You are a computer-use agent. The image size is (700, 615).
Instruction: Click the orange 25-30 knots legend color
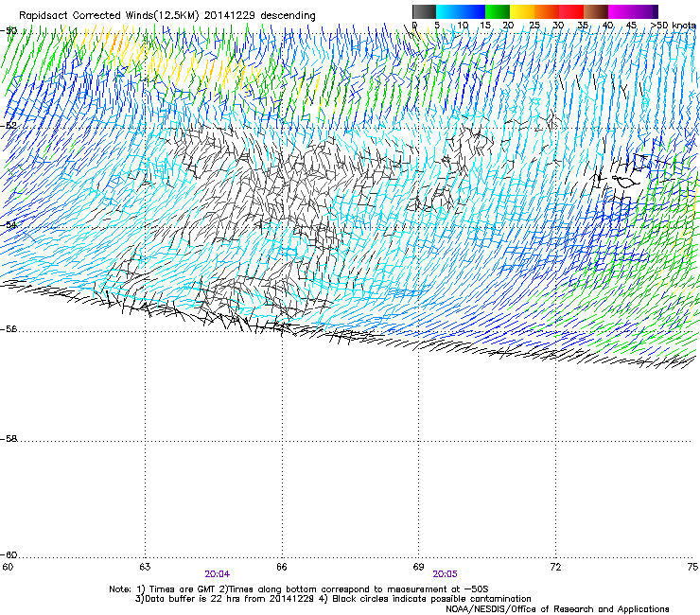click(x=547, y=11)
